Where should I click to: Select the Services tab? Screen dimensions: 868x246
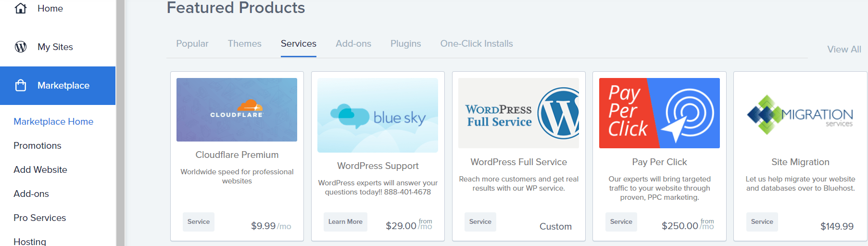click(299, 44)
